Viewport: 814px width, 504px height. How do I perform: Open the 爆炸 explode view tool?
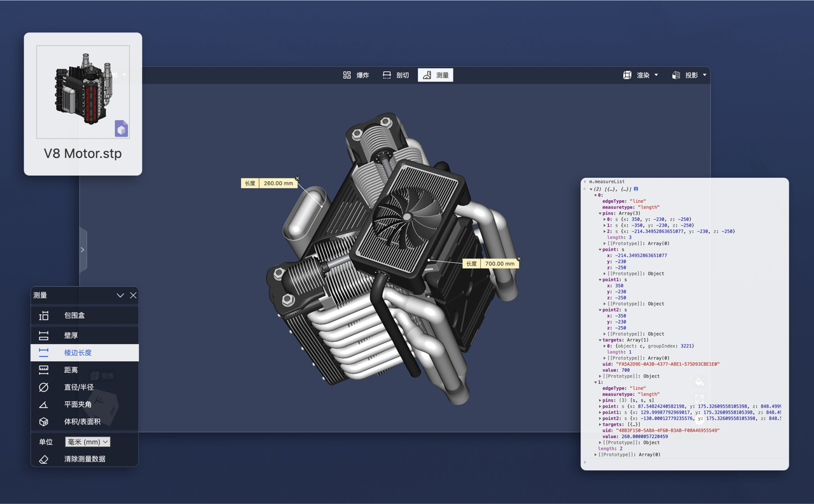click(356, 75)
